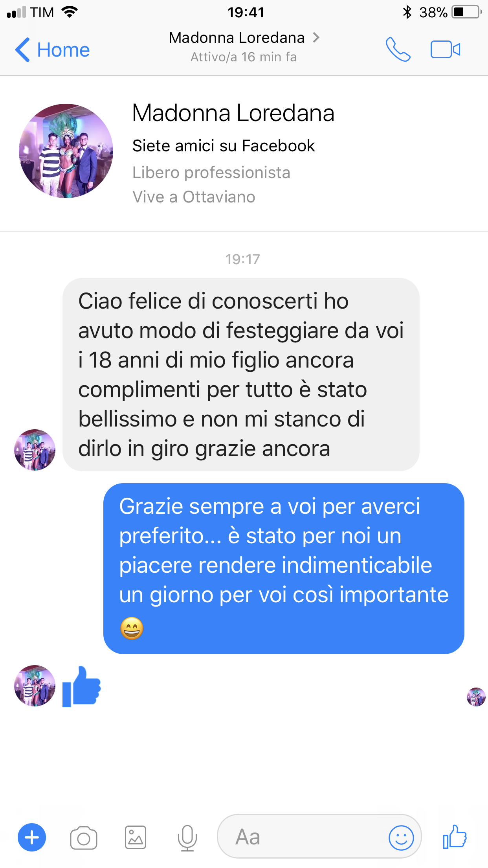Screen dimensions: 488x868
Task: Send a thumbs-up like from the bottom bar
Action: (x=455, y=837)
